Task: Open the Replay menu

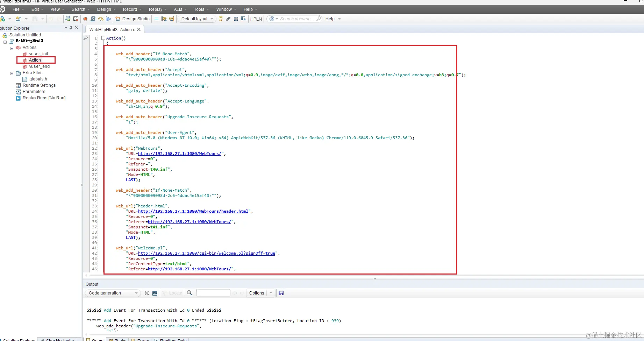Action: (x=156, y=9)
